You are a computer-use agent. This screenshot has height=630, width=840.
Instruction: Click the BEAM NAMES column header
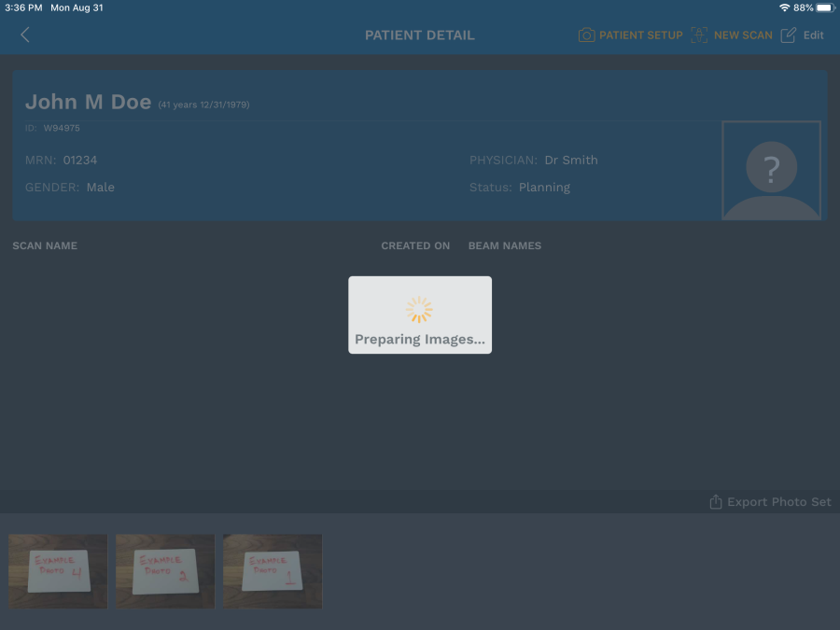click(x=505, y=246)
